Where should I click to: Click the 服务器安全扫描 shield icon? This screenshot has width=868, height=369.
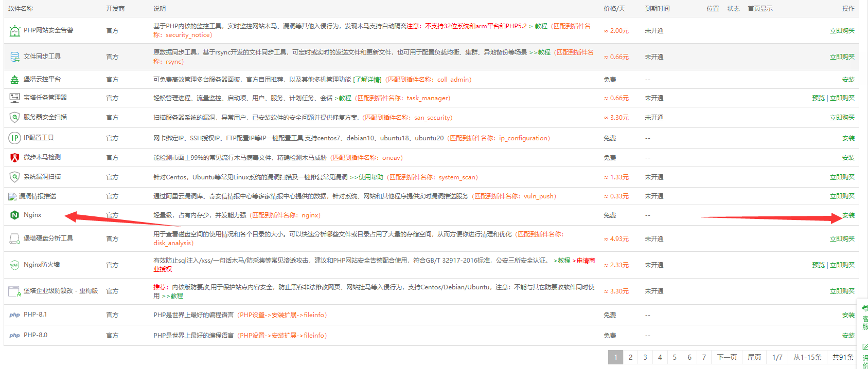[x=14, y=117]
